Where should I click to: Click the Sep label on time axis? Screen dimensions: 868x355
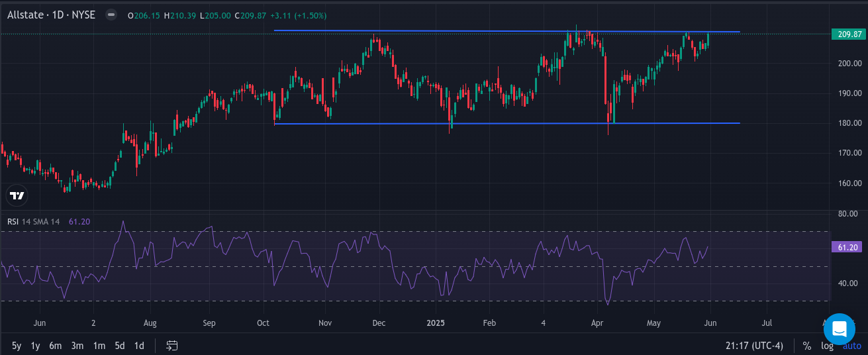tap(209, 323)
